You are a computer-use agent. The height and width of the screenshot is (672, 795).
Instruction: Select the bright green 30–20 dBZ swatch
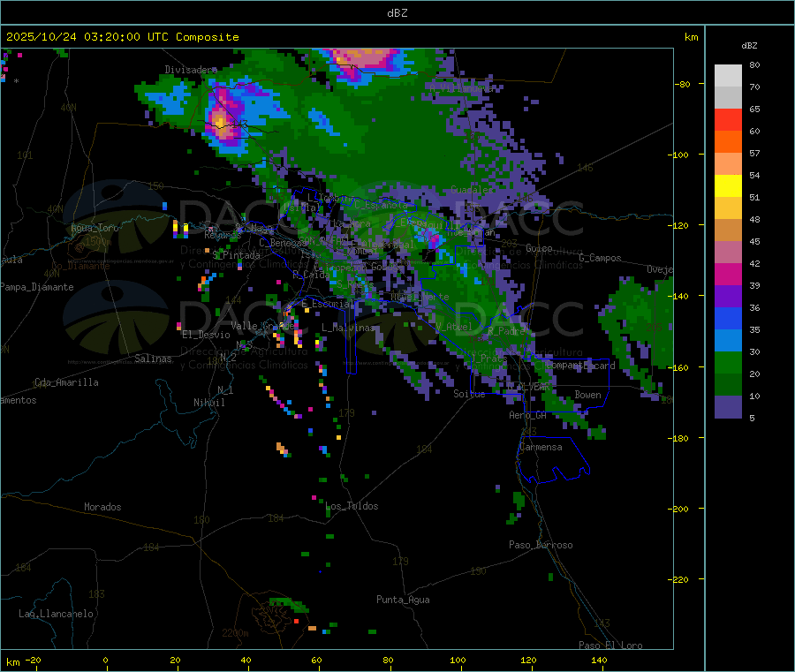(x=728, y=362)
